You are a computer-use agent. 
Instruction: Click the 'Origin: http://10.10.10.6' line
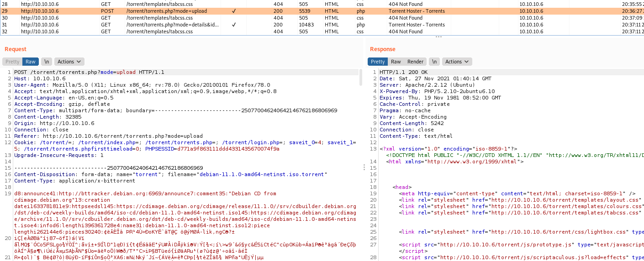pos(54,123)
